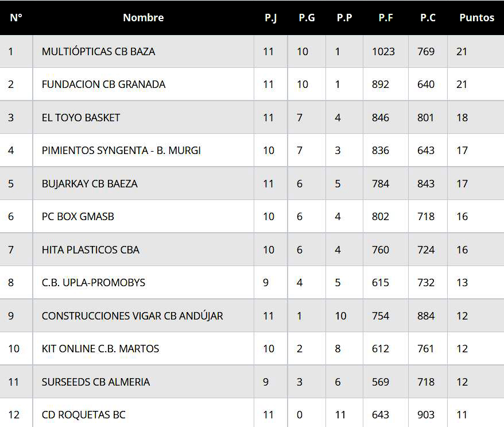The height and width of the screenshot is (427, 504).
Task: Select C.B. UPLA-PROMOBYS team name
Action: tap(94, 283)
